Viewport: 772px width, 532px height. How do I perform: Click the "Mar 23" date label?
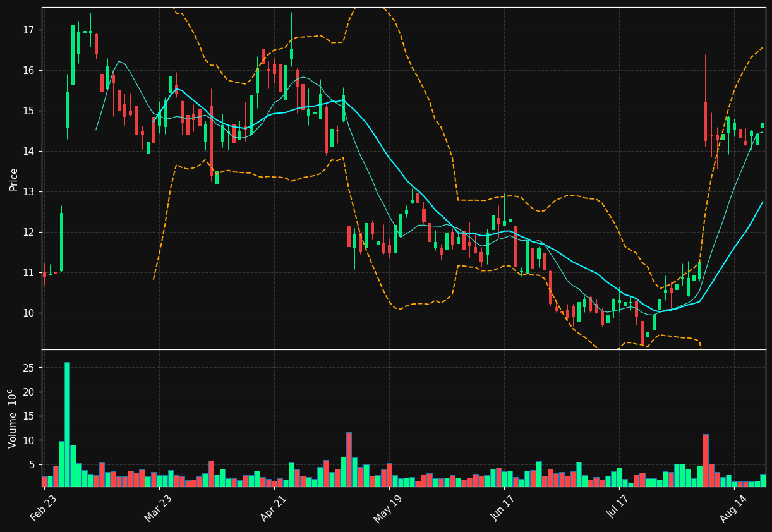158,507
